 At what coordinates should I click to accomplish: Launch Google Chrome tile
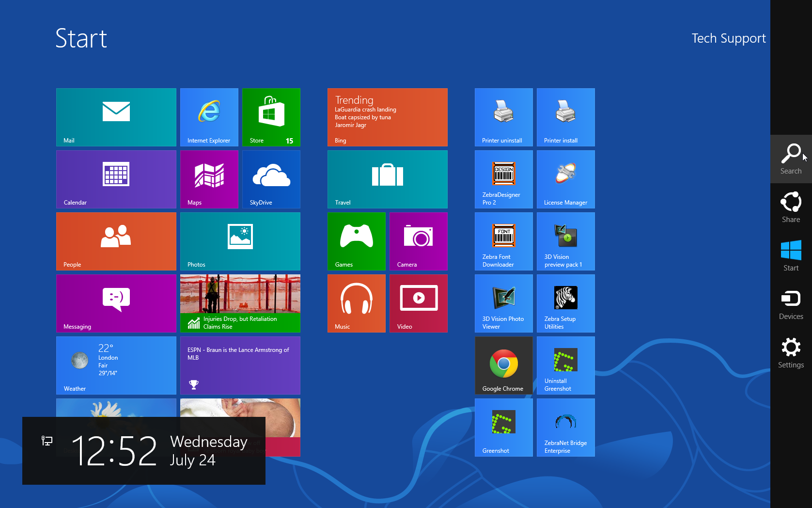tap(504, 365)
